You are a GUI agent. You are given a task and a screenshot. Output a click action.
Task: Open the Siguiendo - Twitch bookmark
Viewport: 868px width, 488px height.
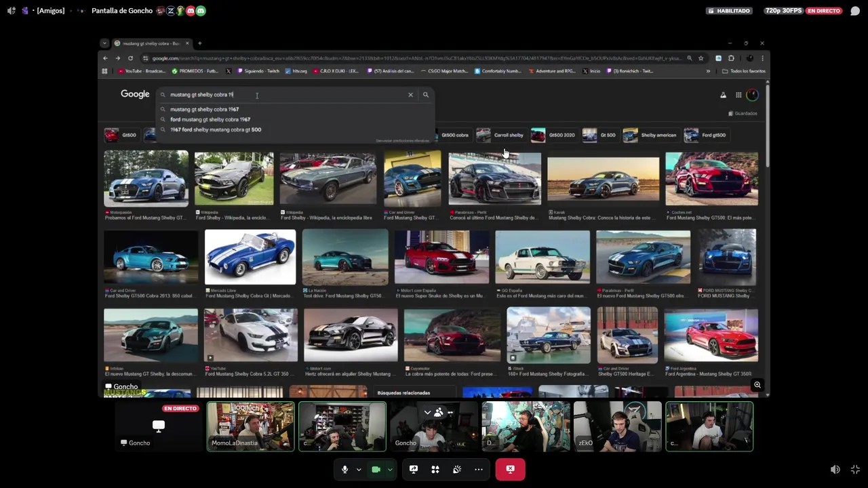point(258,71)
